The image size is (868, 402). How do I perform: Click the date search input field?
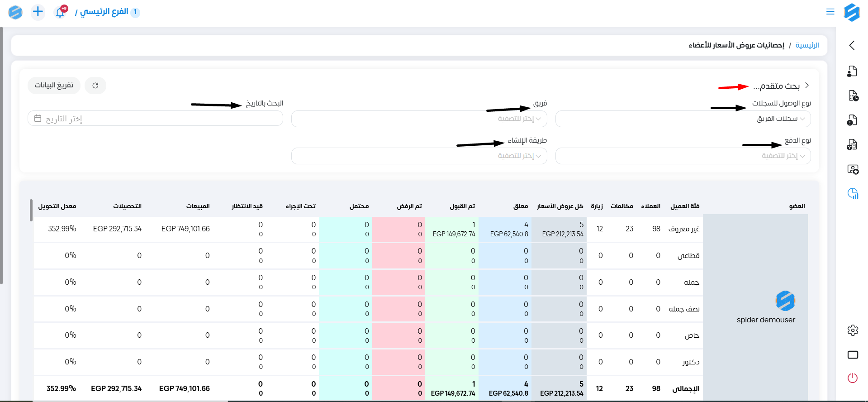(155, 119)
